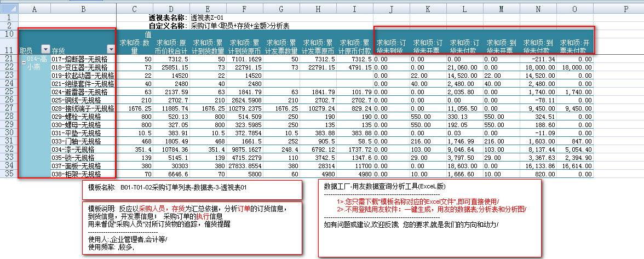Select the 求和项:原币价税合计 header cell
Image resolution: width=644 pixels, height=259 pixels.
point(171,46)
